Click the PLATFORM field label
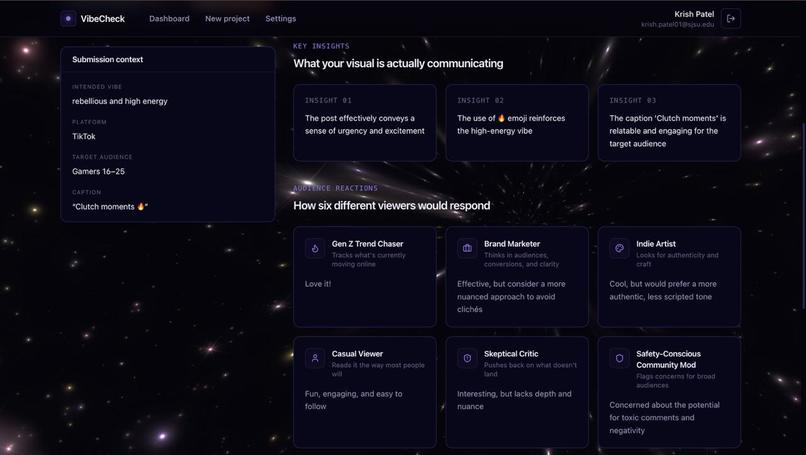 [x=89, y=122]
